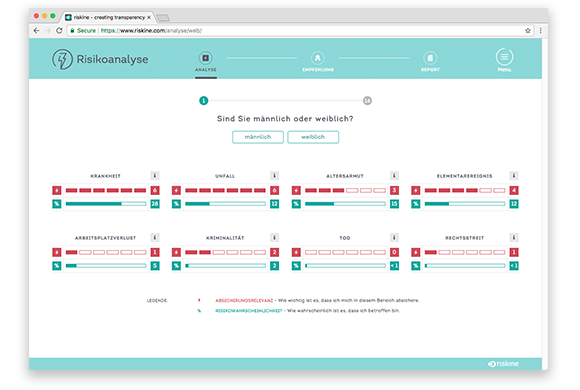Viewport: 580px width, 390px height.
Task: Click the Krankheit probability progress bar
Action: coord(106,204)
